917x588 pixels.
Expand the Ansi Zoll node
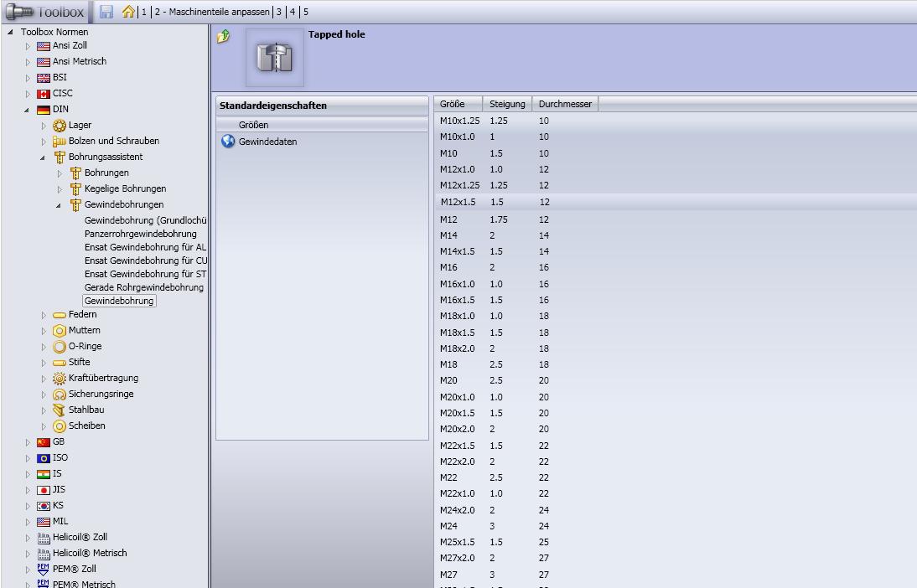point(28,46)
